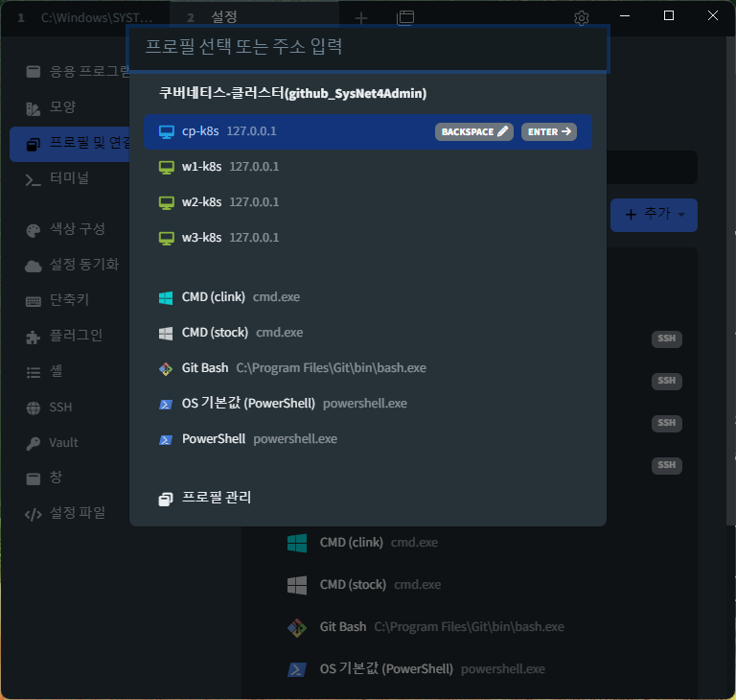
Task: Click the new tab plus icon
Action: click(x=361, y=18)
